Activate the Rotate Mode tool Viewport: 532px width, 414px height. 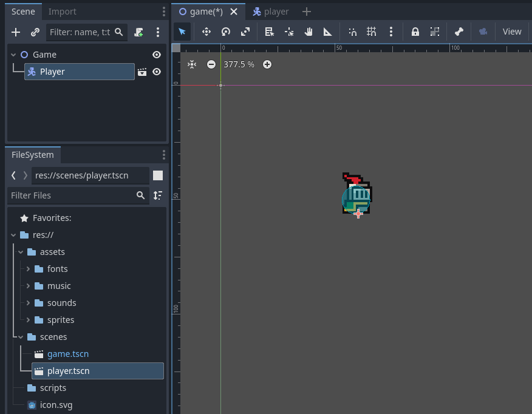pos(225,32)
